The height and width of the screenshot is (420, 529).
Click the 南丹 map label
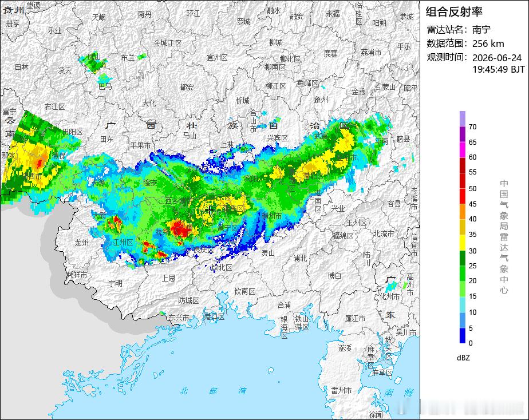coord(144,14)
